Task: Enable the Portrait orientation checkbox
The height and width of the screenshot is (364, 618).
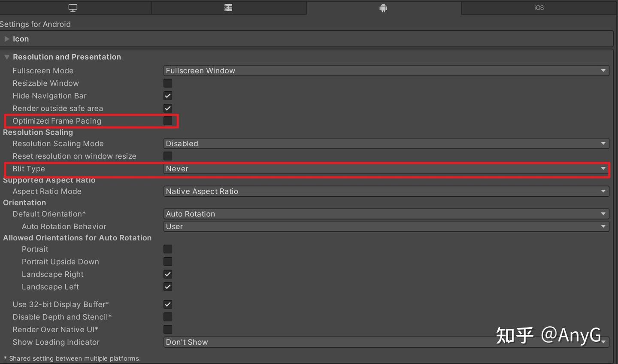Action: 168,249
